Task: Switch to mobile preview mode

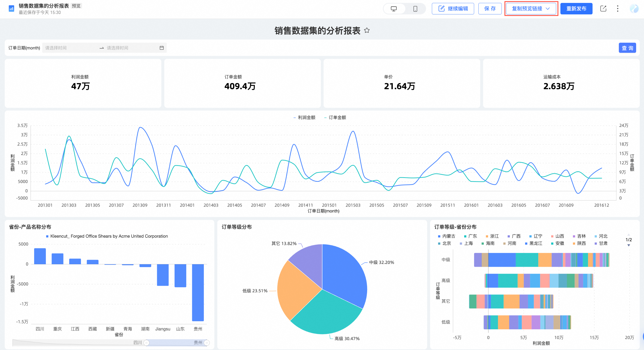Action: (x=415, y=9)
